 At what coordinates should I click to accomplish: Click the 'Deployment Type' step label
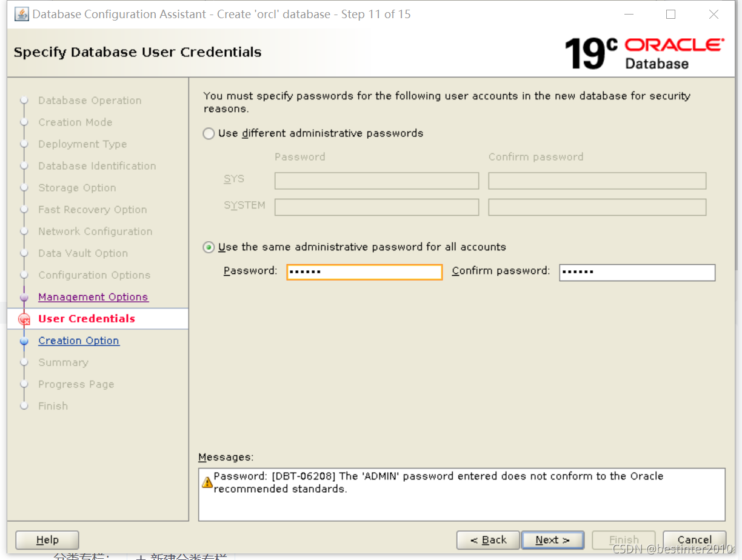coord(82,144)
